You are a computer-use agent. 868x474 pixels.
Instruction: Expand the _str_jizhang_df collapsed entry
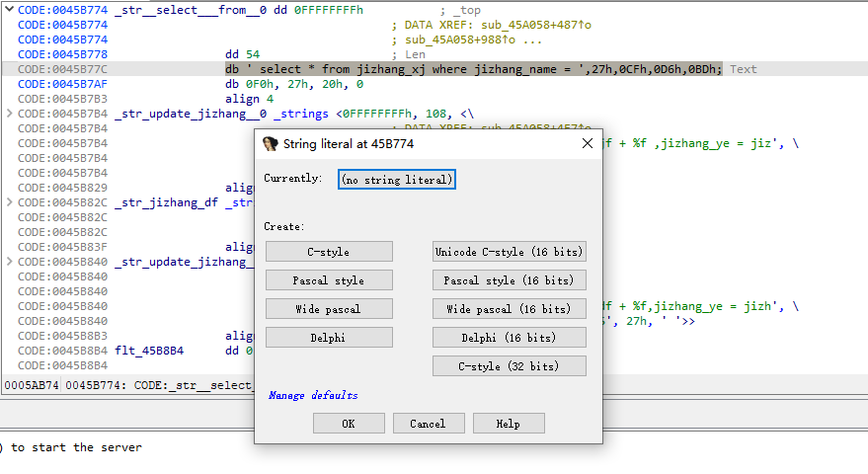[10, 202]
